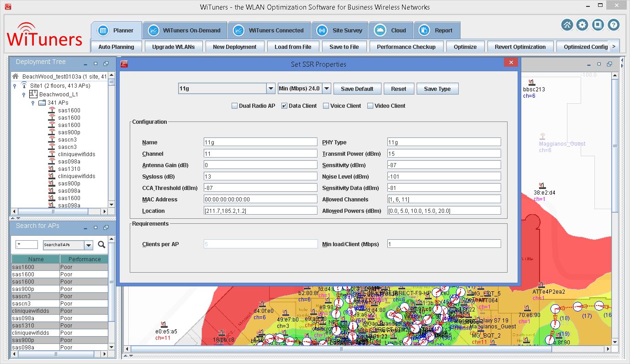Click the Load from File button
The width and height of the screenshot is (630, 364).
293,47
